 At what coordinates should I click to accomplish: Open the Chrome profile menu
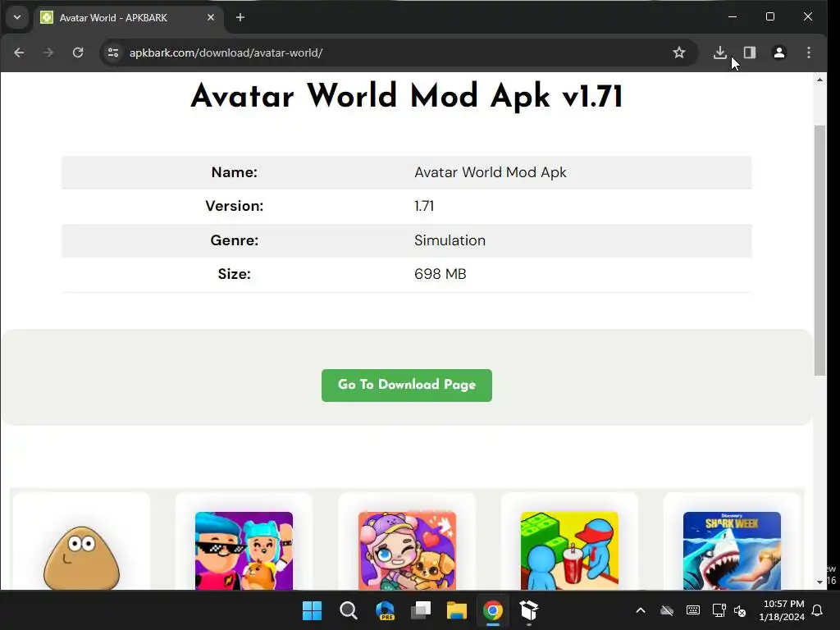pos(779,52)
